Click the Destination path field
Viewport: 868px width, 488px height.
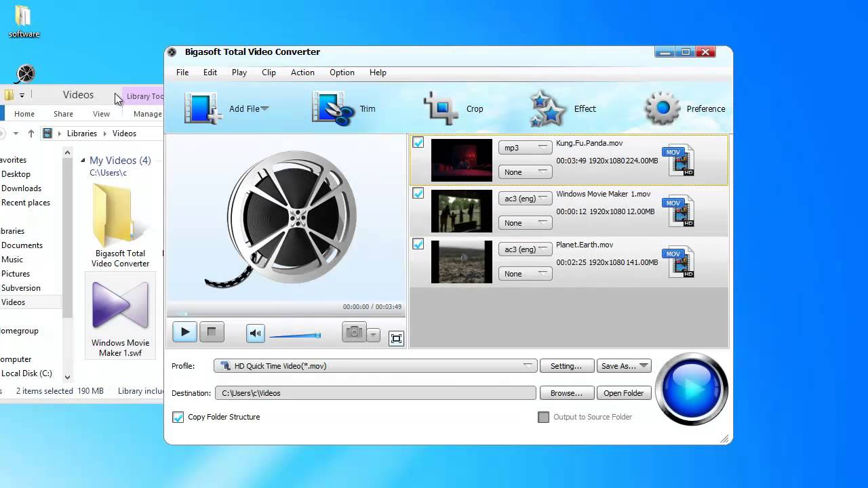click(x=376, y=393)
